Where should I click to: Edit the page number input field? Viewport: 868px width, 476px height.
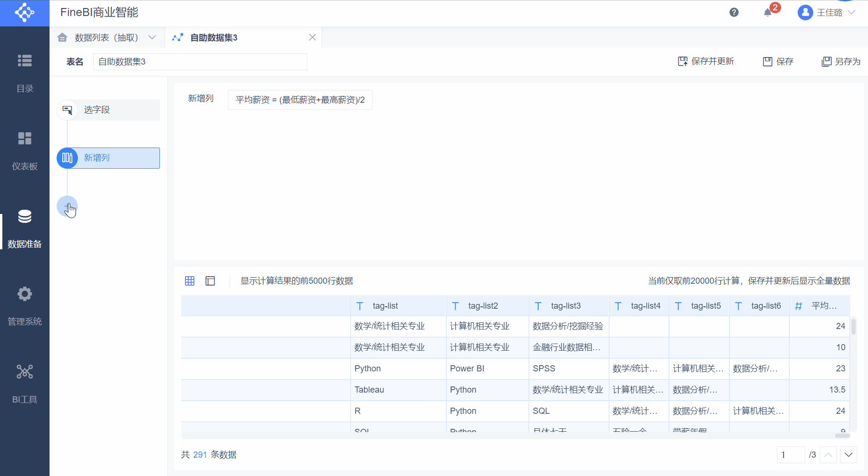(x=791, y=455)
